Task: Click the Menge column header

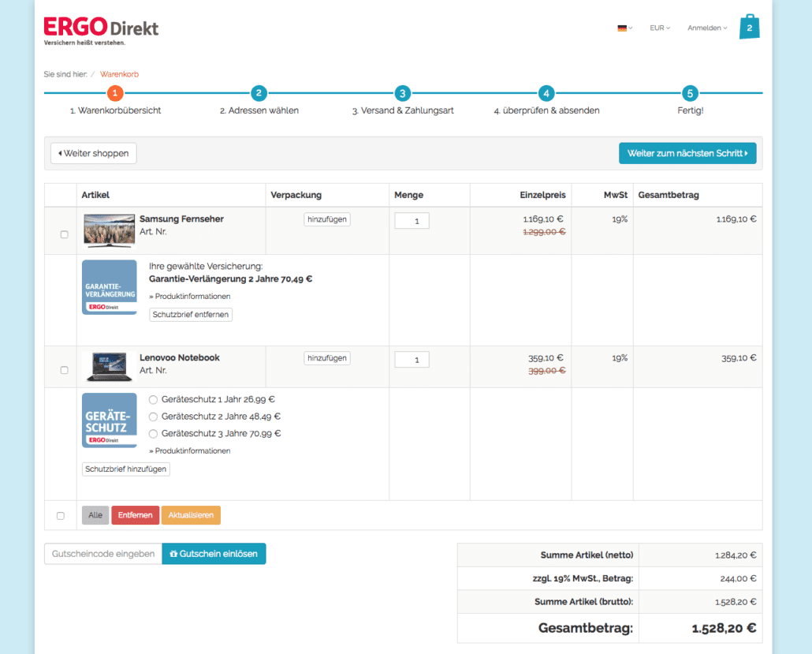Action: [x=408, y=195]
